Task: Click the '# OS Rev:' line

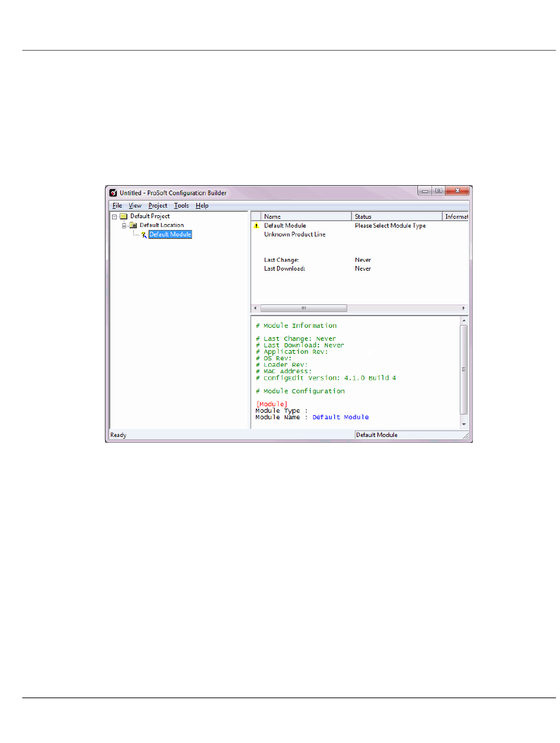Action: point(274,359)
